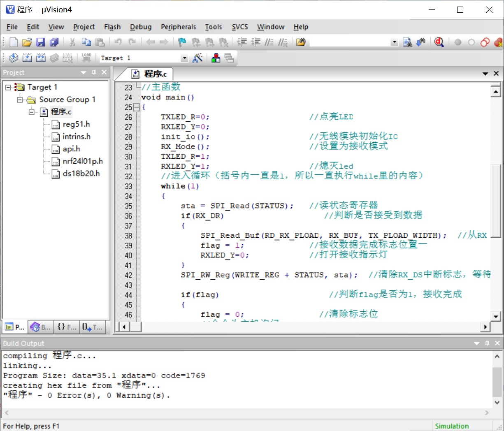The height and width of the screenshot is (431, 504).
Task: Open the Peripherals menu
Action: tap(179, 27)
